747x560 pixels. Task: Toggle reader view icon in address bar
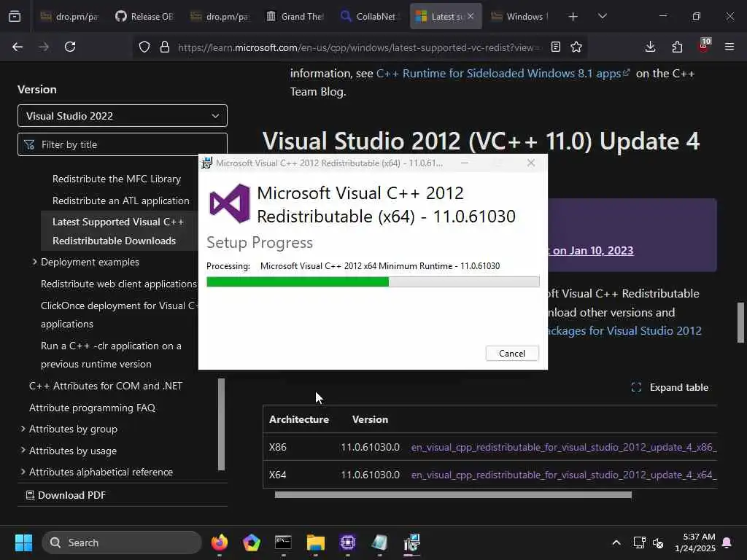coord(555,47)
